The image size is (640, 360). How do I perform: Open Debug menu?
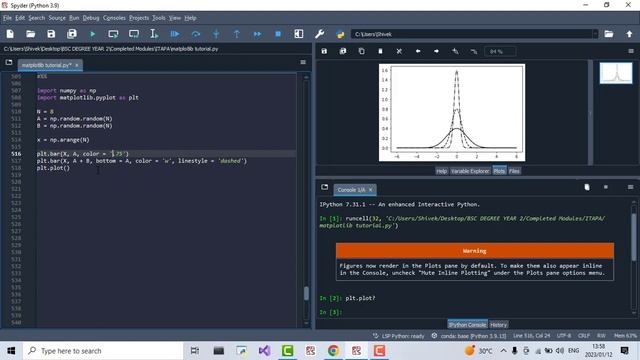click(91, 18)
